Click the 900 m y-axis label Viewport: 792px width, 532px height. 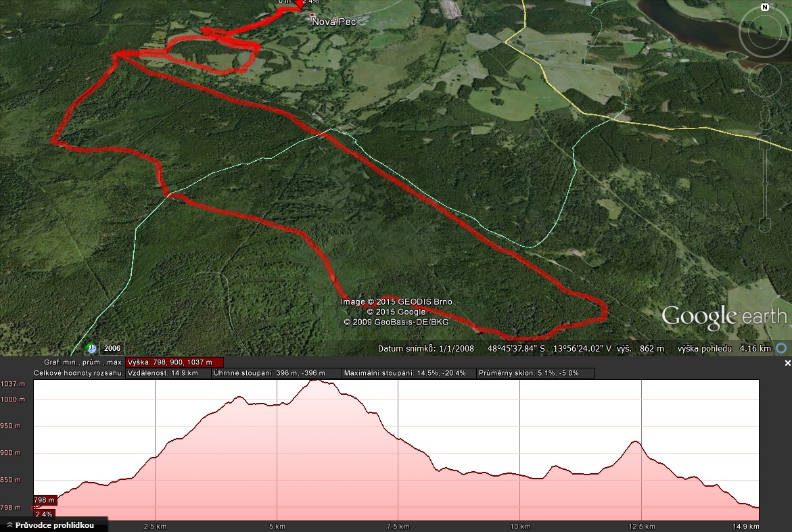click(11, 453)
